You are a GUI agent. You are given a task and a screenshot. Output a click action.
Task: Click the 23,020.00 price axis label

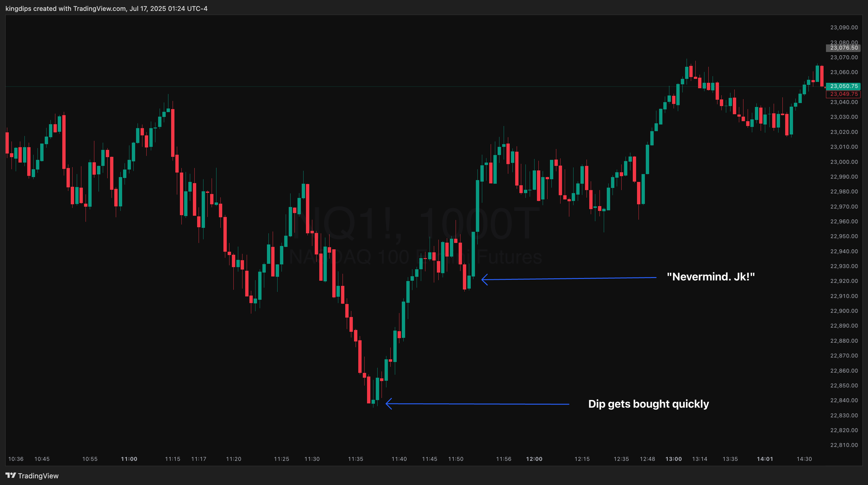(x=844, y=132)
